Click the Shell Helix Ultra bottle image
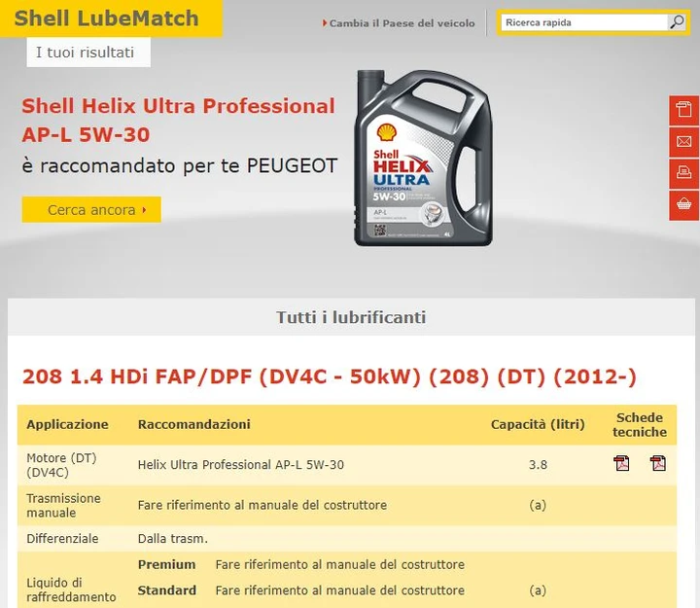The height and width of the screenshot is (608, 700). (423, 158)
